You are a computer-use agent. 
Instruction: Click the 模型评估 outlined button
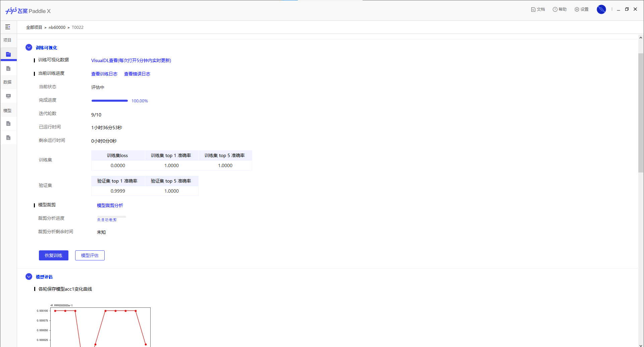pos(90,255)
